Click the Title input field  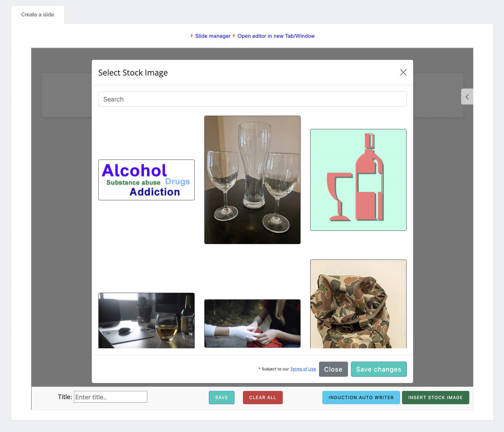(110, 397)
